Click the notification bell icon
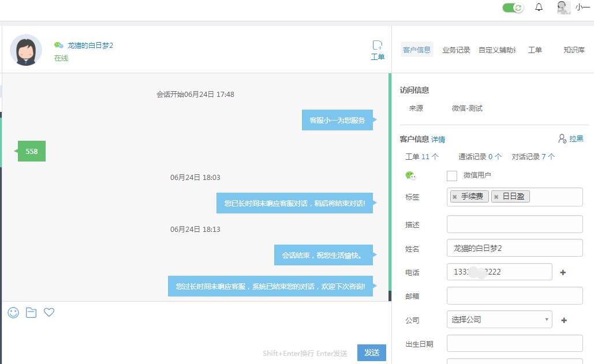This screenshot has height=364, width=594. [539, 7]
